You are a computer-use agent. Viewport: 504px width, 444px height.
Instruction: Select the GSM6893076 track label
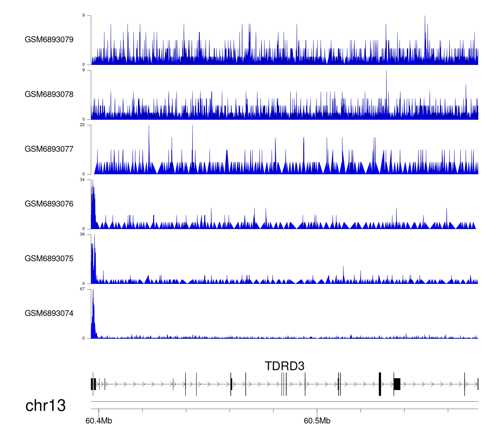pyautogui.click(x=49, y=204)
